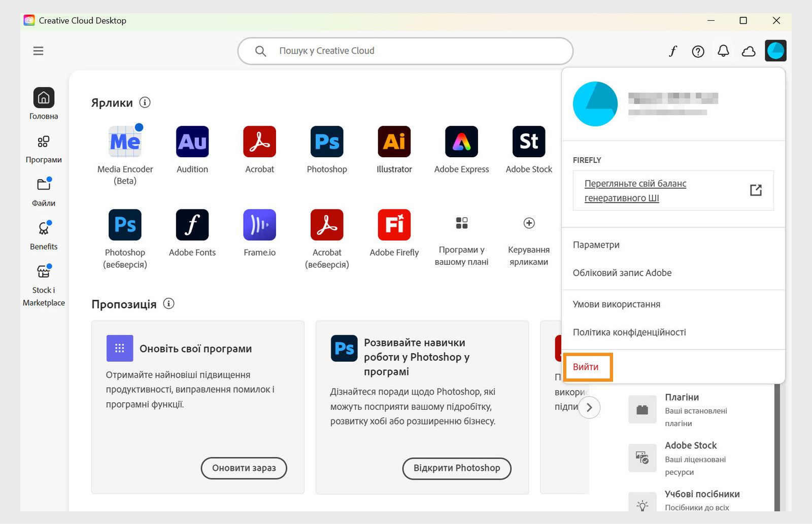The width and height of the screenshot is (812, 524).
Task: Open the hamburger menu
Action: coord(38,51)
